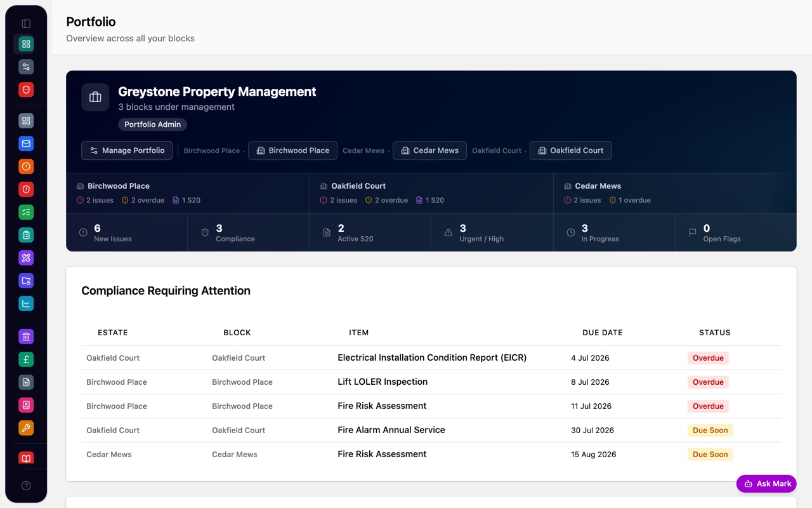Open the red shield icon with dots
The image size is (812, 508).
pyautogui.click(x=26, y=90)
